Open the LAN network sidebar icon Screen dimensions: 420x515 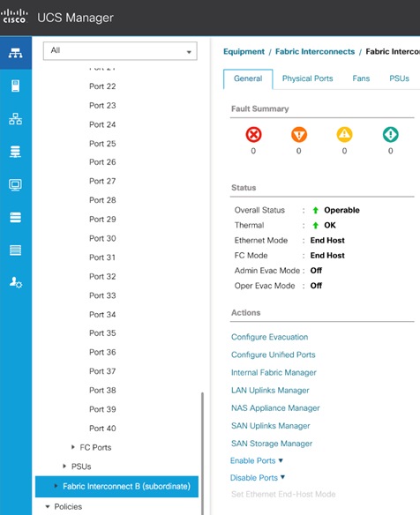pyautogui.click(x=16, y=118)
